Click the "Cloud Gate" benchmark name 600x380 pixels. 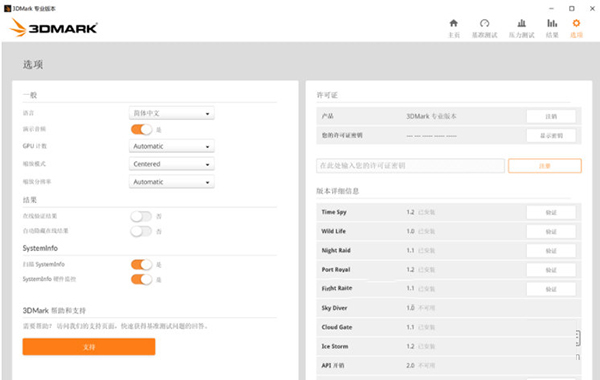[337, 327]
